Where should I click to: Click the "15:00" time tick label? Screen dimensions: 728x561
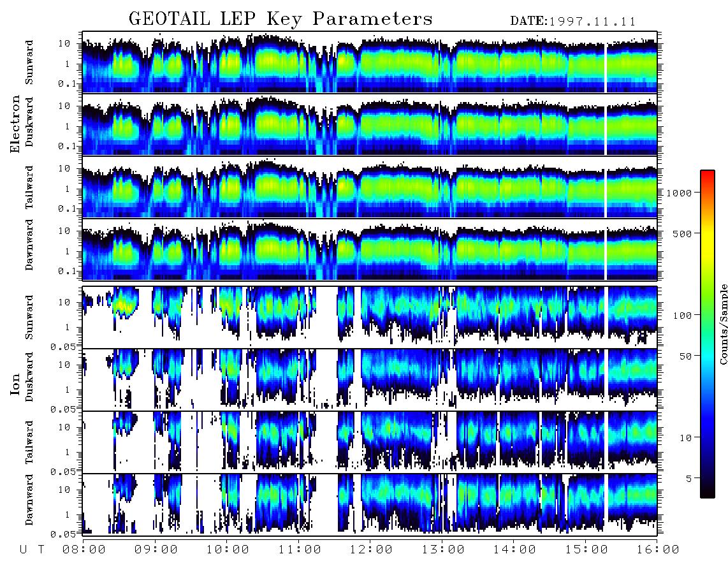587,550
